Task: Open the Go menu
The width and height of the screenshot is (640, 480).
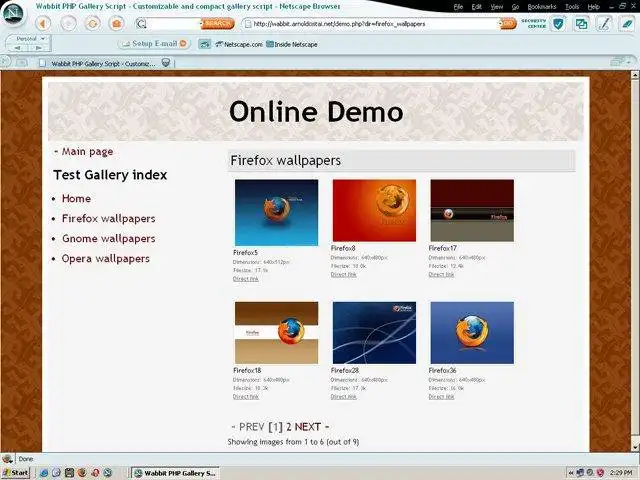Action: point(515,7)
